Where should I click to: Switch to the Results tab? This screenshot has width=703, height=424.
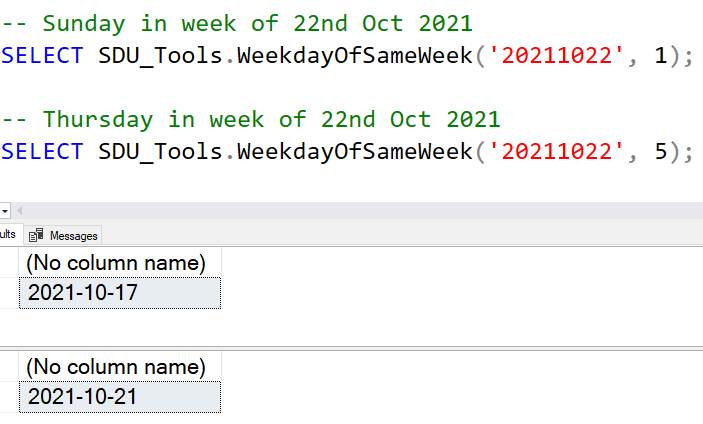click(x=8, y=234)
